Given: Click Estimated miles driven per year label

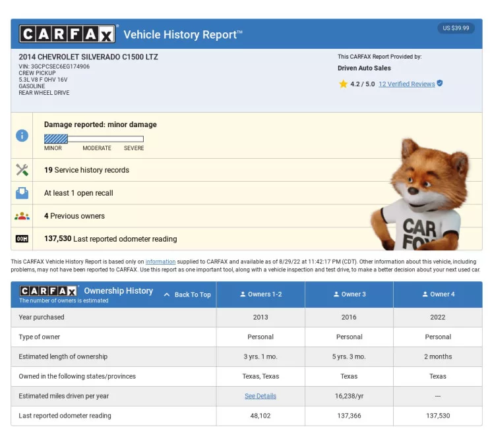Looking at the screenshot, I should pyautogui.click(x=64, y=396).
